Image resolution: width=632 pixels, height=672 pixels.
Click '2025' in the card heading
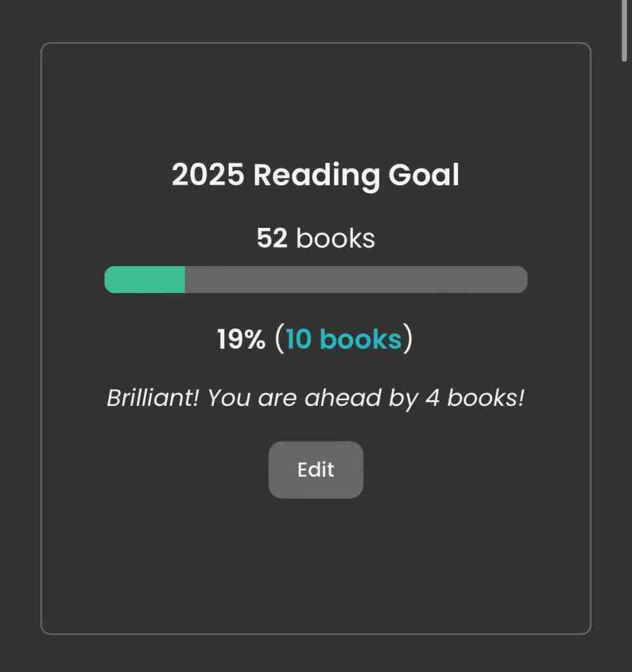click(x=208, y=175)
